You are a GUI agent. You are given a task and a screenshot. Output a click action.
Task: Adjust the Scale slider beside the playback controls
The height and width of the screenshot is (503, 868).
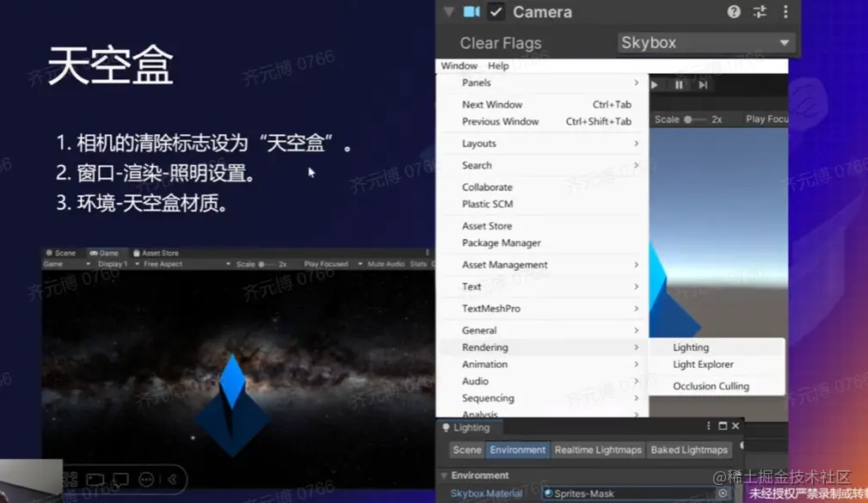coord(695,120)
